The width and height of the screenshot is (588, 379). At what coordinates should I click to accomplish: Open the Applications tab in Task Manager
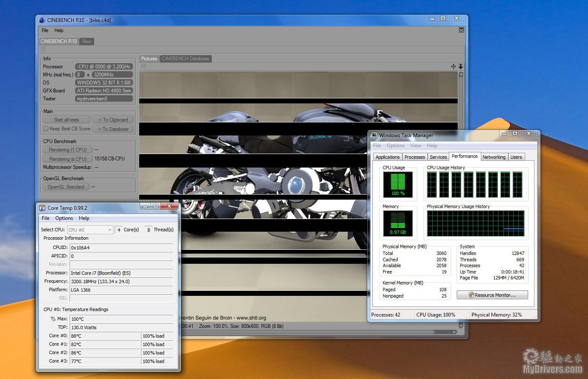tap(387, 157)
